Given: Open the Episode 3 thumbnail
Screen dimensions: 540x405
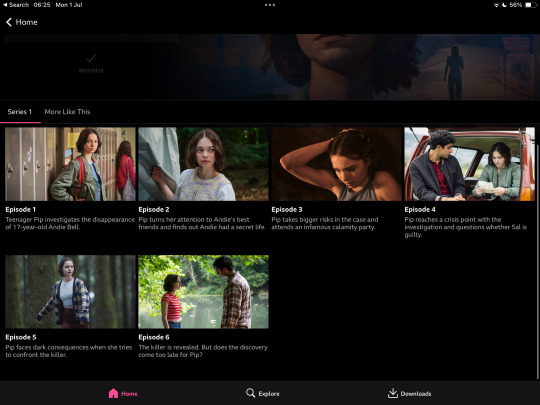Looking at the screenshot, I should click(x=336, y=164).
